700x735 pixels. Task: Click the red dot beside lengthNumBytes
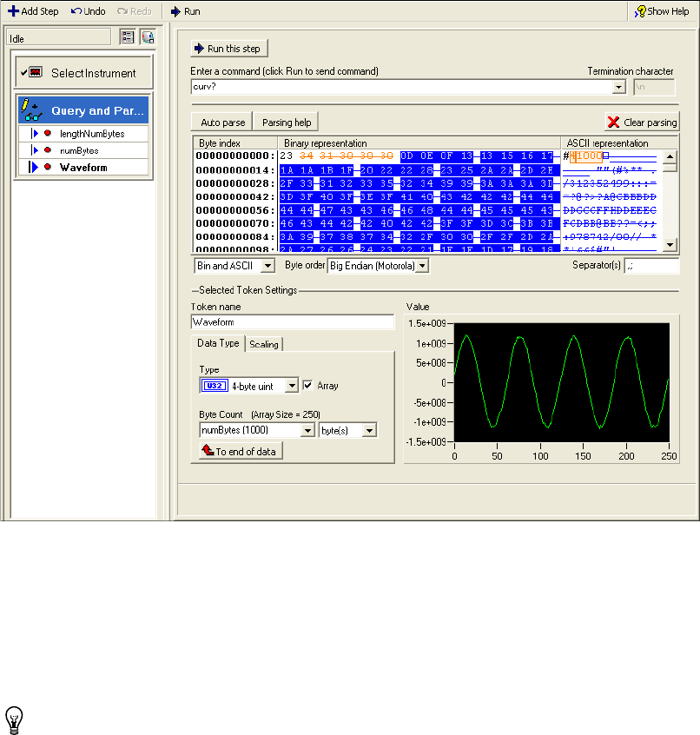tap(47, 133)
